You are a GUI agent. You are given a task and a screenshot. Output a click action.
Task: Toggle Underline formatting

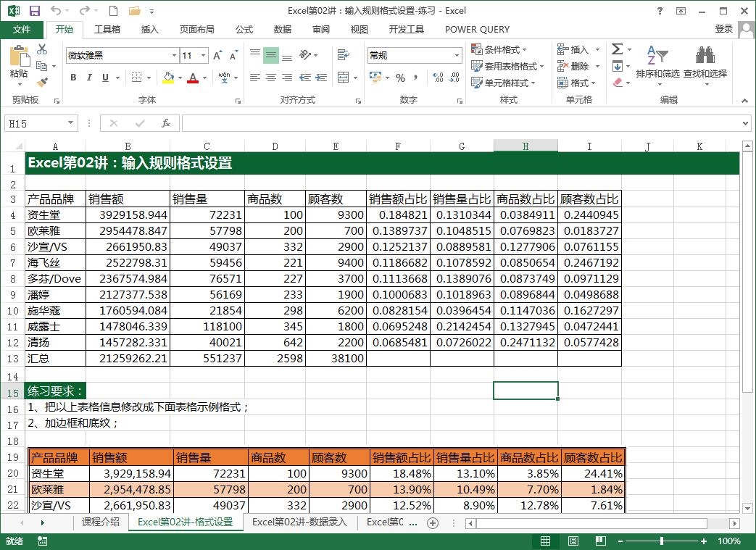(x=105, y=78)
